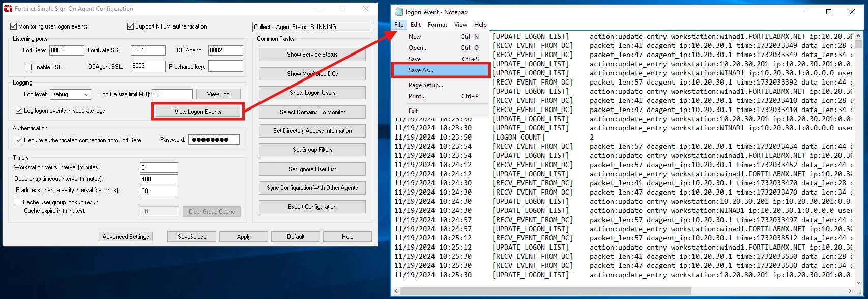This screenshot has width=868, height=299.
Task: Click Show Logon Users button
Action: coord(312,93)
